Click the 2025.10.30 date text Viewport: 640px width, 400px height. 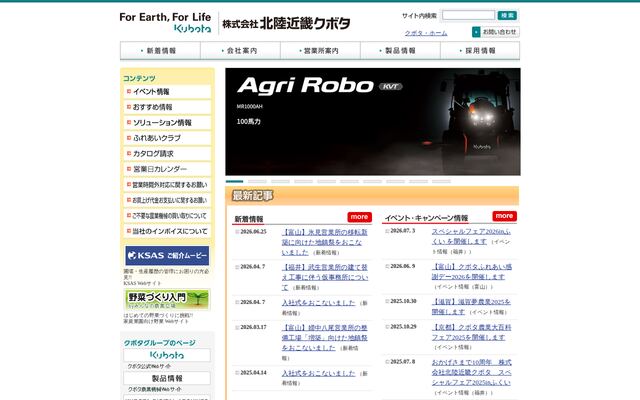(403, 301)
